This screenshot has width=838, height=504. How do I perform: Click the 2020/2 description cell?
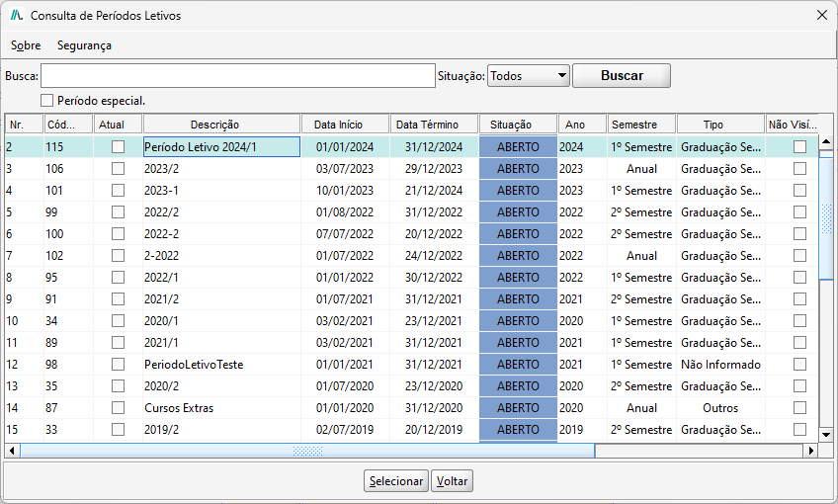(221, 385)
